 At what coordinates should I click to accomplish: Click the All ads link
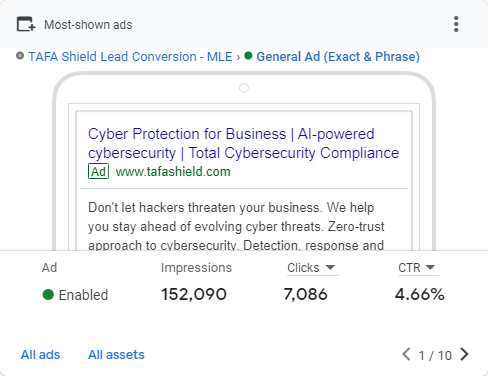(40, 355)
